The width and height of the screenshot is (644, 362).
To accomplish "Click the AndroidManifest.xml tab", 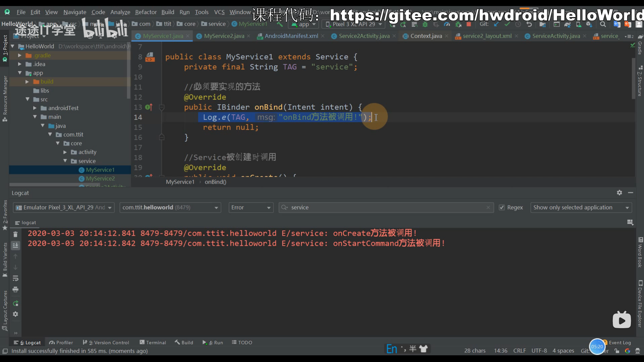I will coord(292,36).
